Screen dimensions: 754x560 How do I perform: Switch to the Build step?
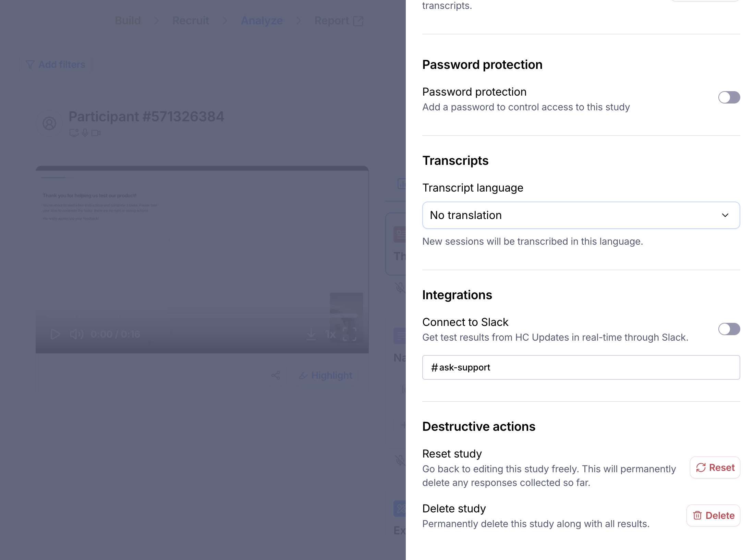coord(128,21)
